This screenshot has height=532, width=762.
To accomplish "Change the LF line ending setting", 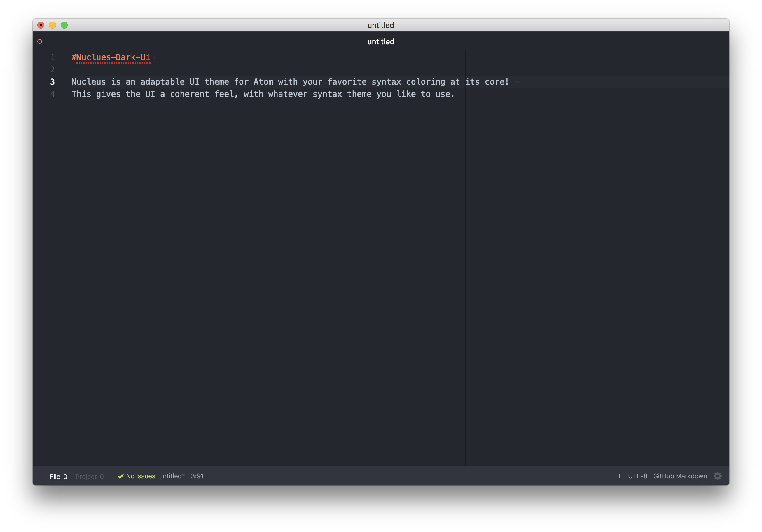I will (618, 476).
